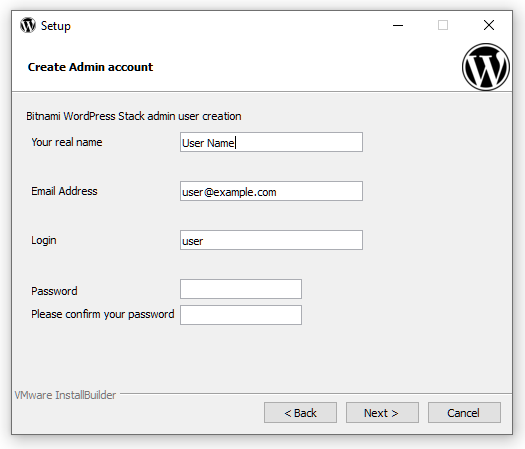Minimize the Setup window

point(398,25)
